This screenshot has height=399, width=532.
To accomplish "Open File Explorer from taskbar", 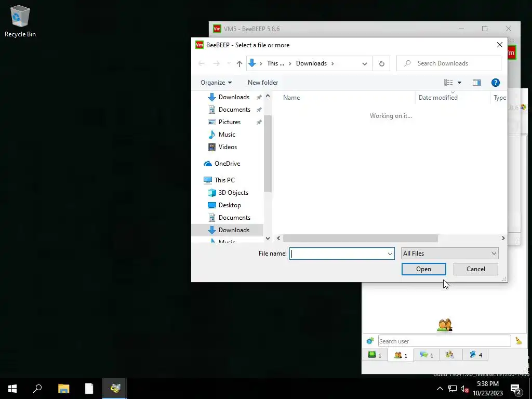I will coord(63,389).
